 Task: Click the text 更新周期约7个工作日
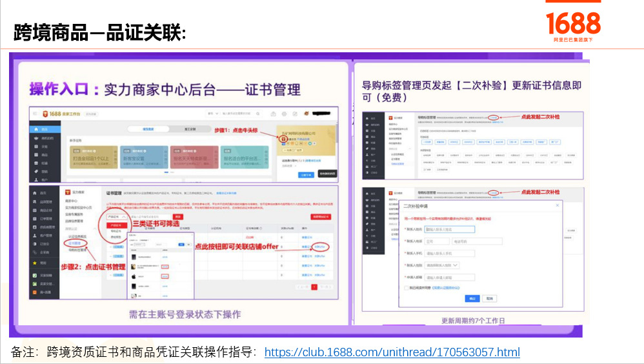473,321
